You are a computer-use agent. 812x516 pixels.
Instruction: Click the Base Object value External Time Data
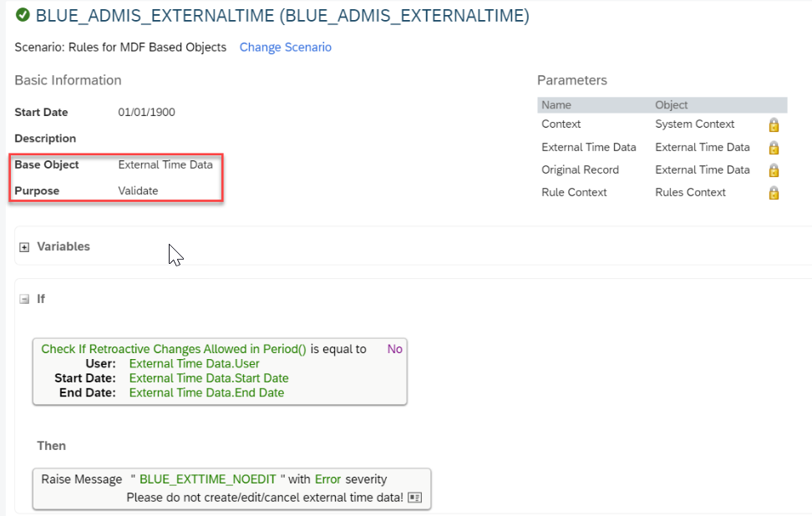pos(165,164)
